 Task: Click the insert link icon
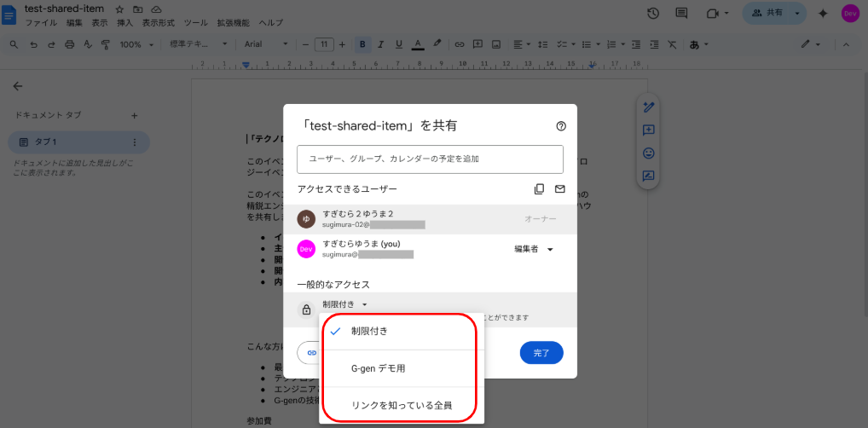click(x=459, y=44)
